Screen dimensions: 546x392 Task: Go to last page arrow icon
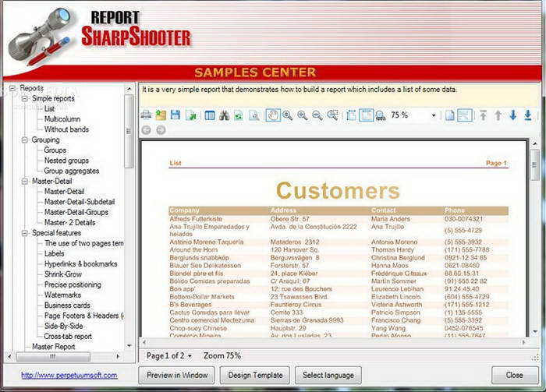(528, 115)
